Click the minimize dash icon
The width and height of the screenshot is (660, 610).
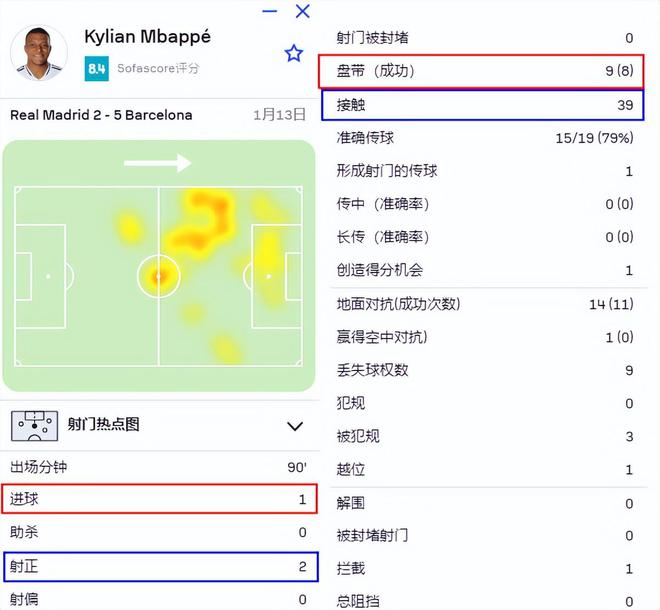(x=270, y=12)
